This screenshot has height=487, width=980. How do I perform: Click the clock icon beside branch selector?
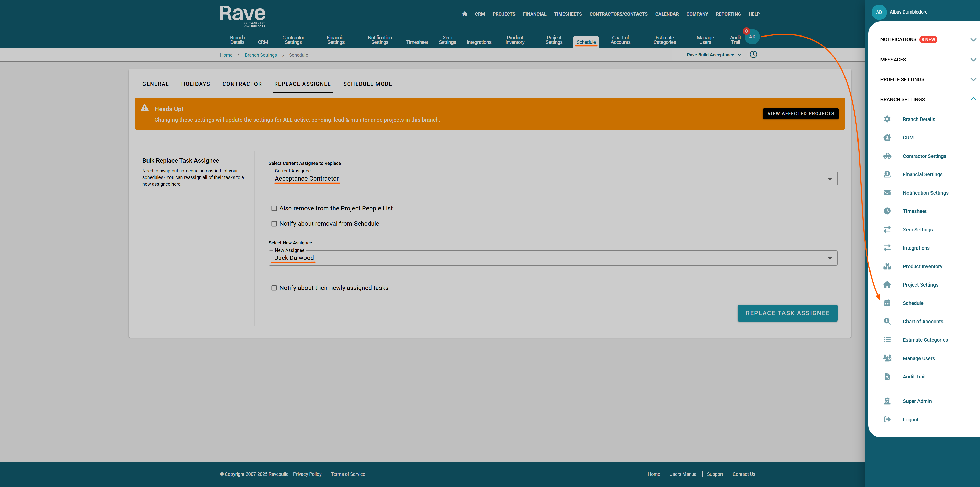click(753, 54)
